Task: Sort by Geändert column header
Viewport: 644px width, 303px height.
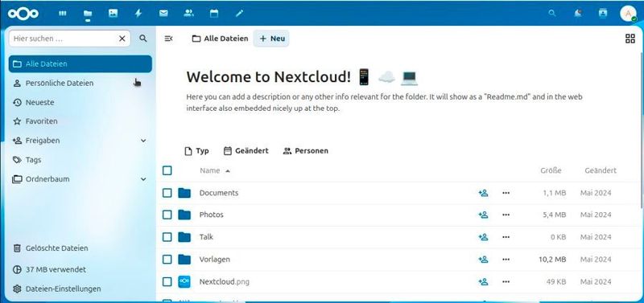Action: tap(600, 170)
